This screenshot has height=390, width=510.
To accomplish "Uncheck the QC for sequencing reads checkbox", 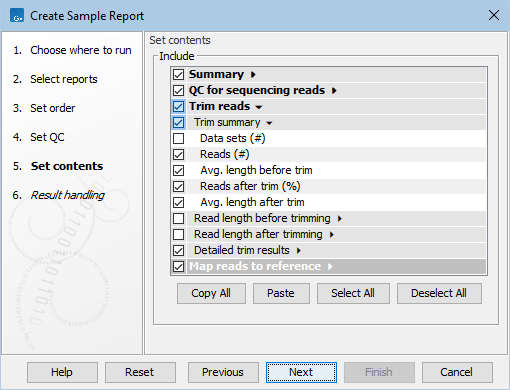I will click(178, 90).
